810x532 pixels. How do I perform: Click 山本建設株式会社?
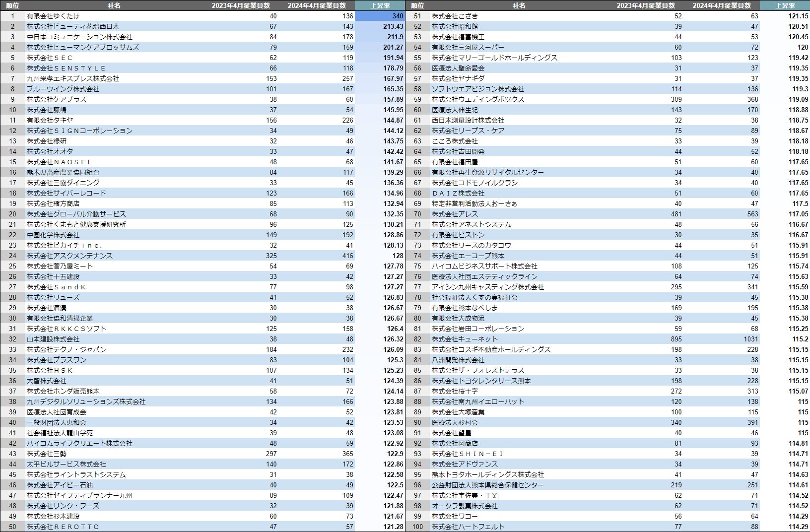coord(53,339)
